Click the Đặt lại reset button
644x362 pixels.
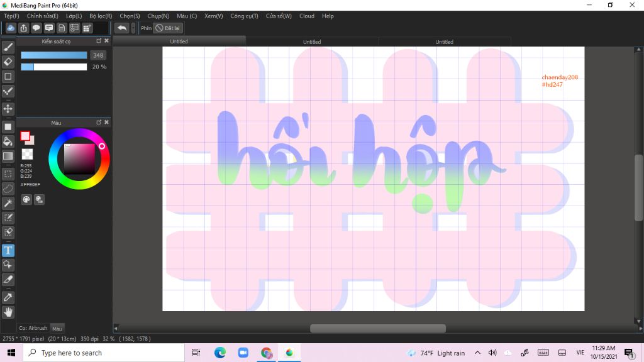pos(168,28)
